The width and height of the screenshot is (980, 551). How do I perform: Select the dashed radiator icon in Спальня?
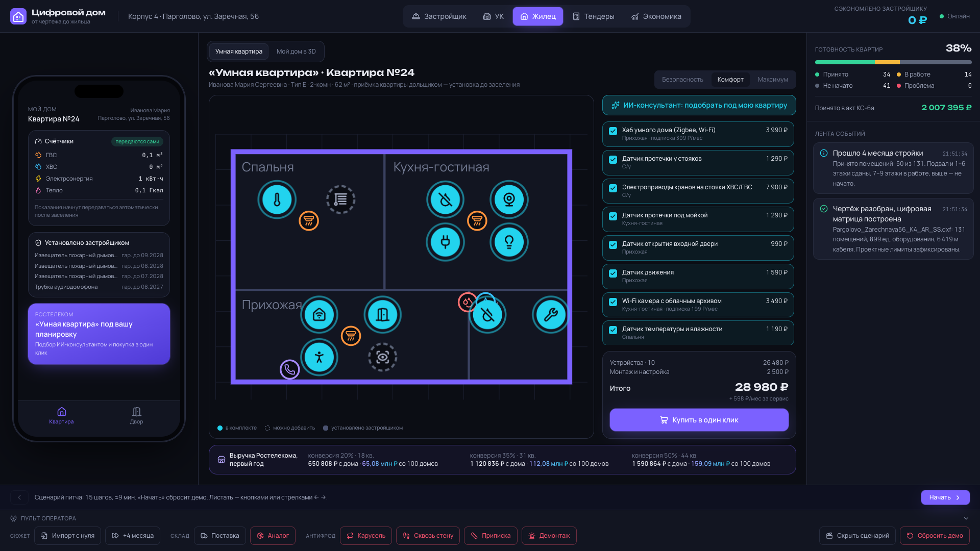pyautogui.click(x=340, y=199)
